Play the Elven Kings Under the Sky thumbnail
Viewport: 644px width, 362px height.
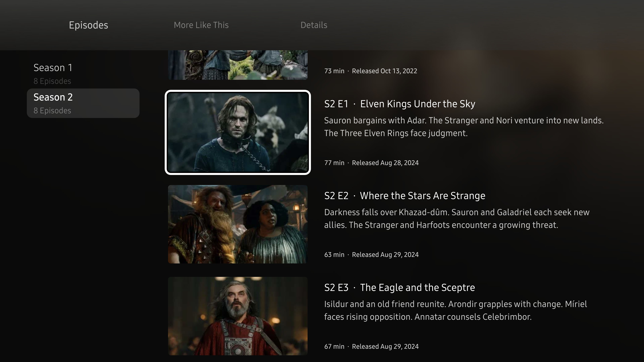click(x=238, y=132)
